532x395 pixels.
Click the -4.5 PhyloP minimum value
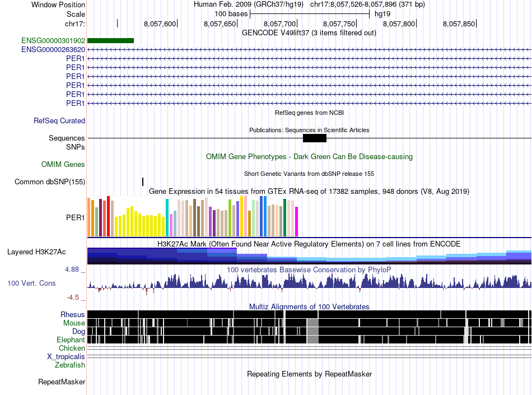coord(73,298)
